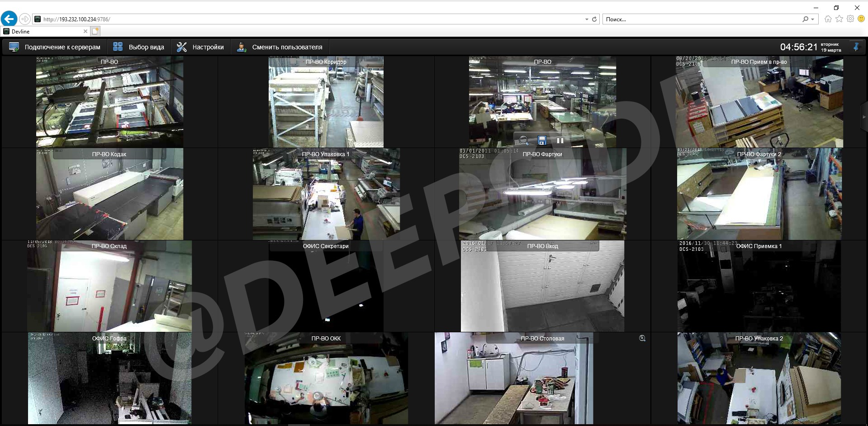Open browser tools gear icon
This screenshot has width=868, height=426.
point(850,19)
